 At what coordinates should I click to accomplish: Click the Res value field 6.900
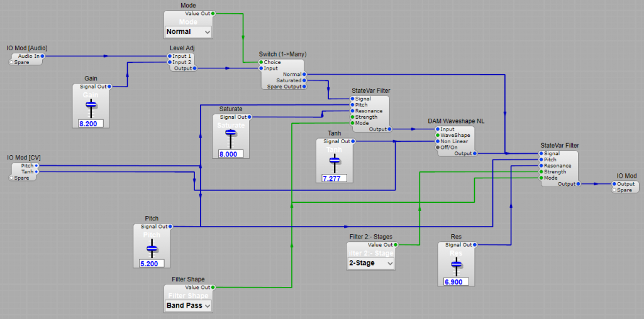pos(455,282)
